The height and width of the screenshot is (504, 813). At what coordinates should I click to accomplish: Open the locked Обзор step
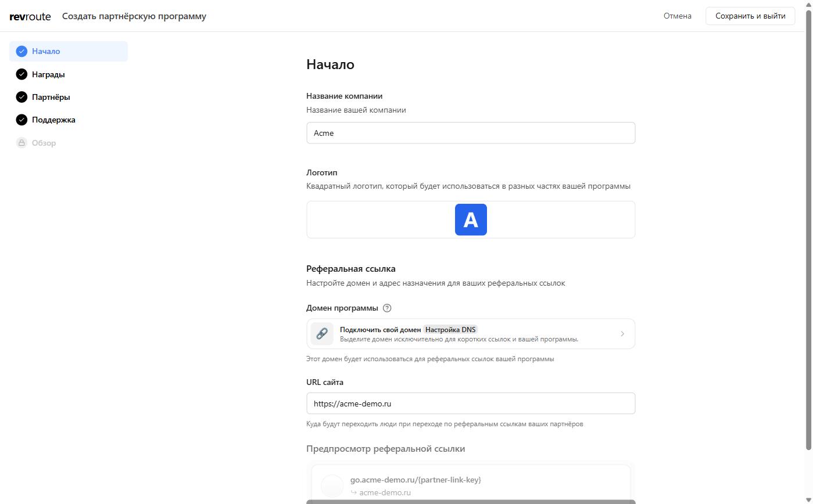point(69,143)
